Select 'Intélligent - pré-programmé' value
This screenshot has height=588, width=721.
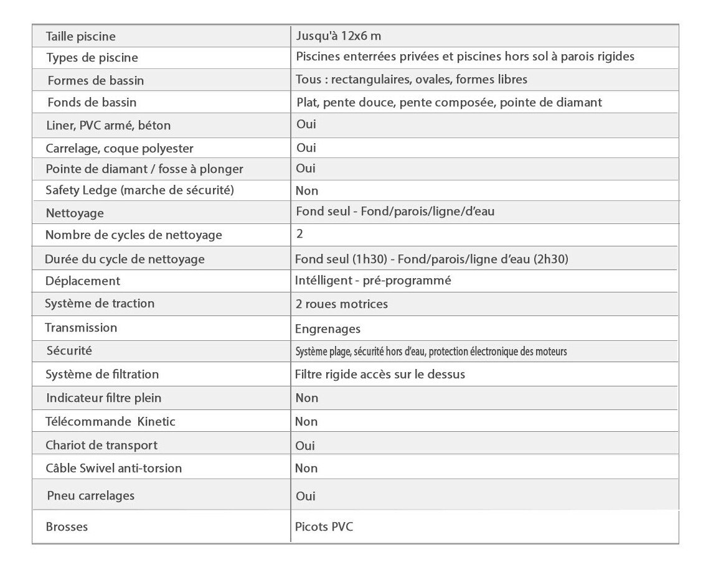[373, 281]
